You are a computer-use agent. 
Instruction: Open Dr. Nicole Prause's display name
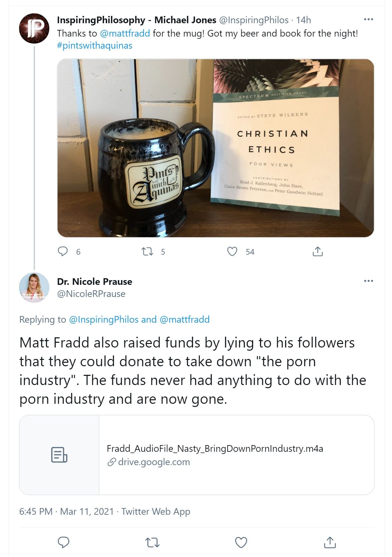point(94,281)
